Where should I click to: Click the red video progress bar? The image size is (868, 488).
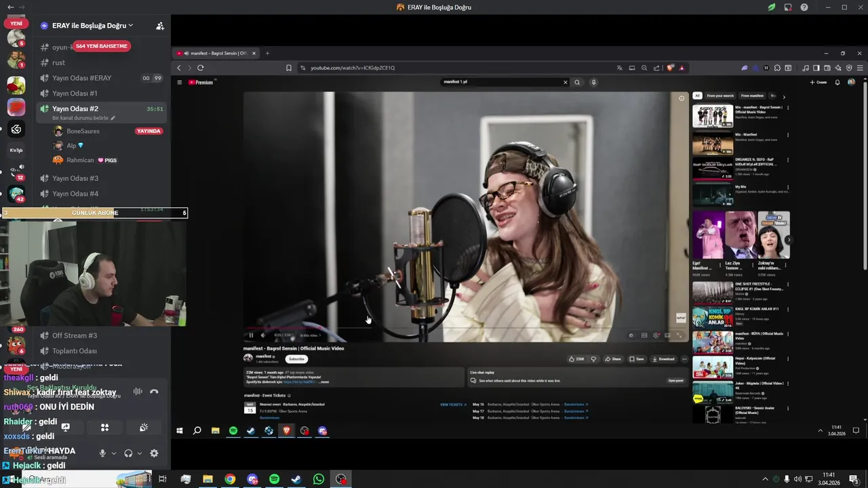(465, 328)
